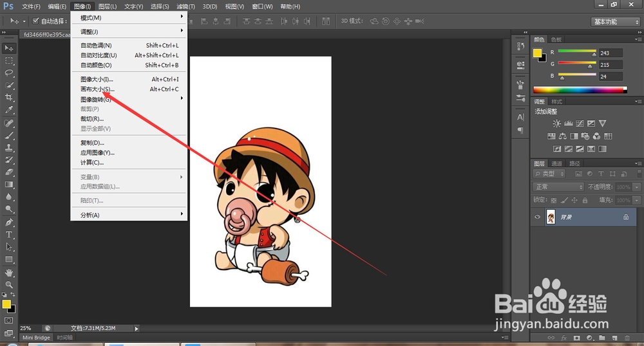Select the Gradient tool
Screen dimensions: 644x346
[8, 185]
